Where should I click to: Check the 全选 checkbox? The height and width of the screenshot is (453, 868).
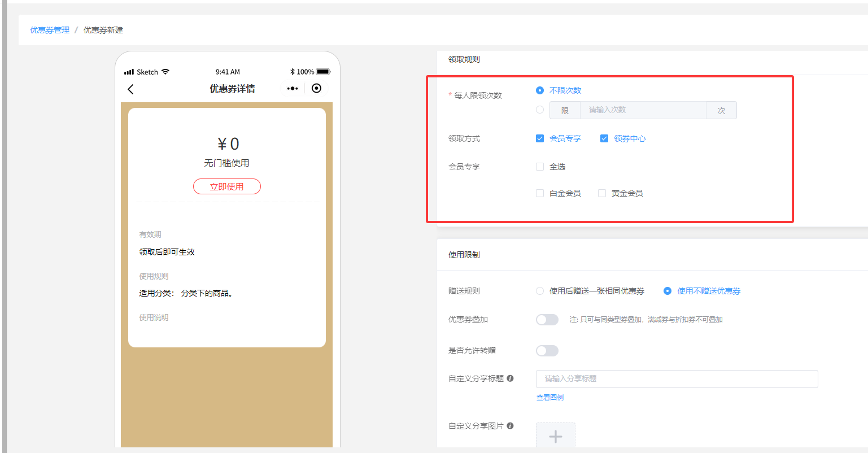pos(540,167)
